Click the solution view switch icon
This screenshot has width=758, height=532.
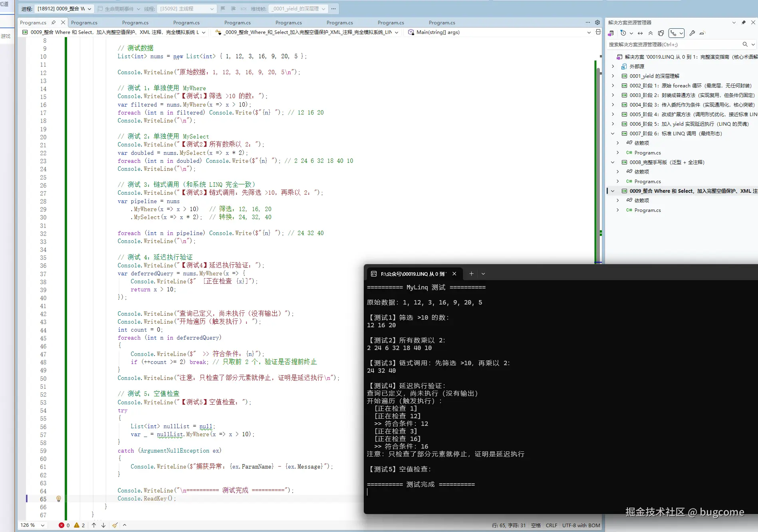point(611,33)
